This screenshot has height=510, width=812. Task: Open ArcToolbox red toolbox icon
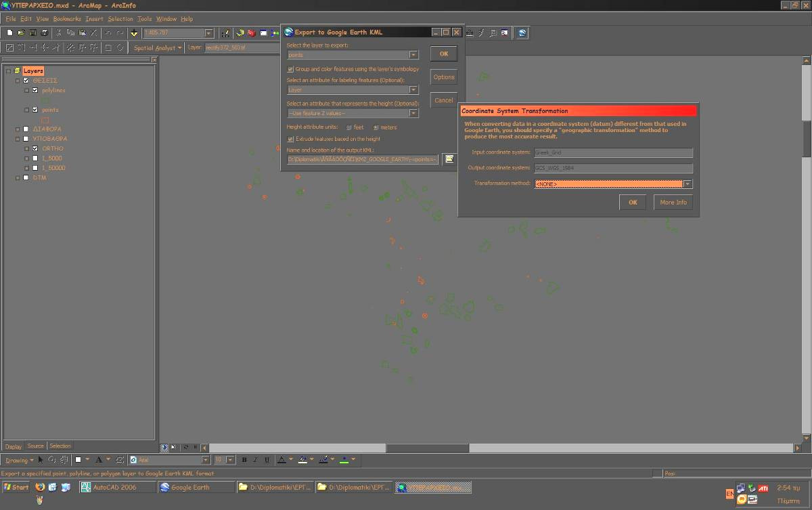coord(251,33)
